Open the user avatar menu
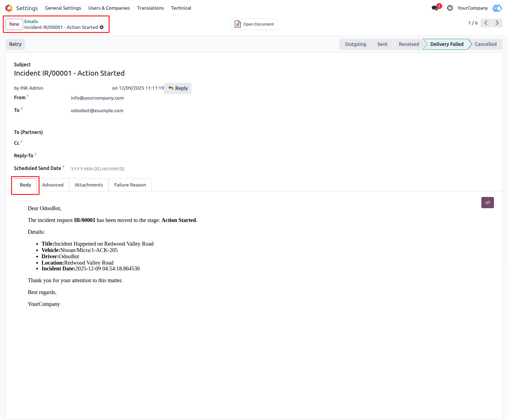The image size is (508, 420). coord(497,8)
